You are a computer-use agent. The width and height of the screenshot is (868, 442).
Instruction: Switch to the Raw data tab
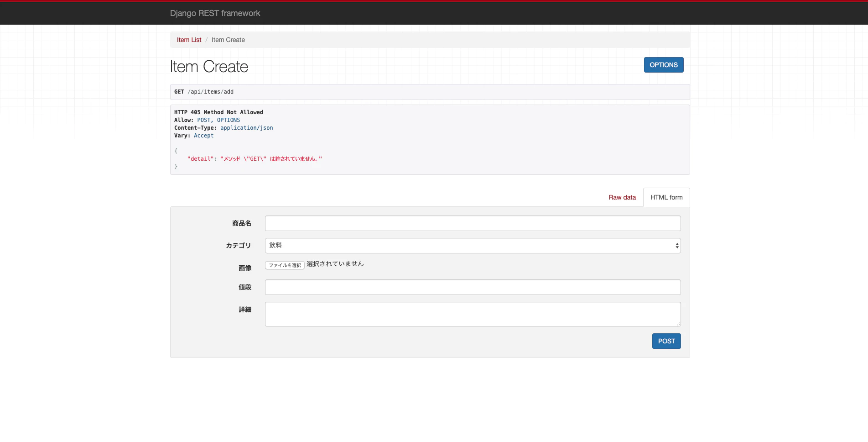(x=622, y=197)
